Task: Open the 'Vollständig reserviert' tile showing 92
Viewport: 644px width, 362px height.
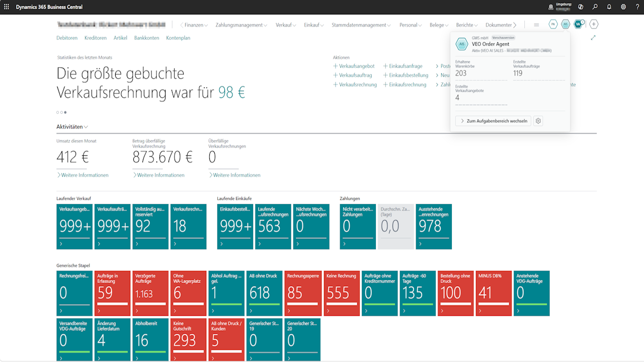Action: point(150,226)
